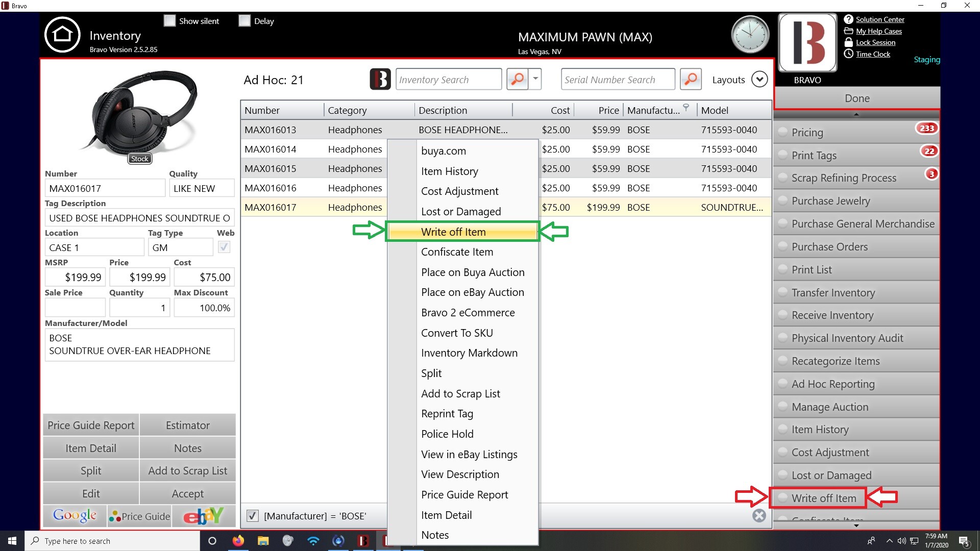Viewport: 980px width, 551px height.
Task: Click Lock Session link
Action: click(875, 42)
